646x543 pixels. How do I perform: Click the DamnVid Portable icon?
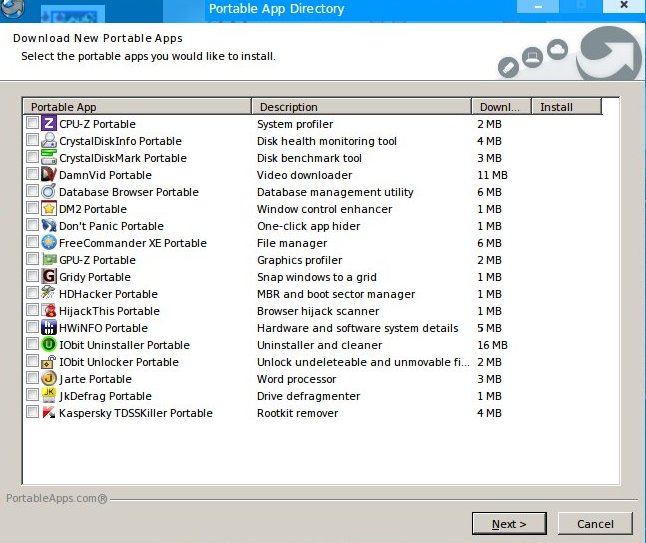point(49,174)
